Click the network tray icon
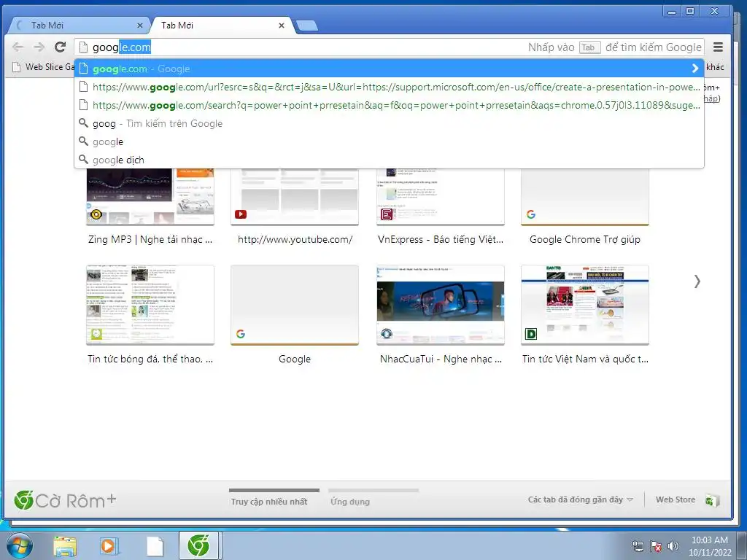 pyautogui.click(x=638, y=546)
